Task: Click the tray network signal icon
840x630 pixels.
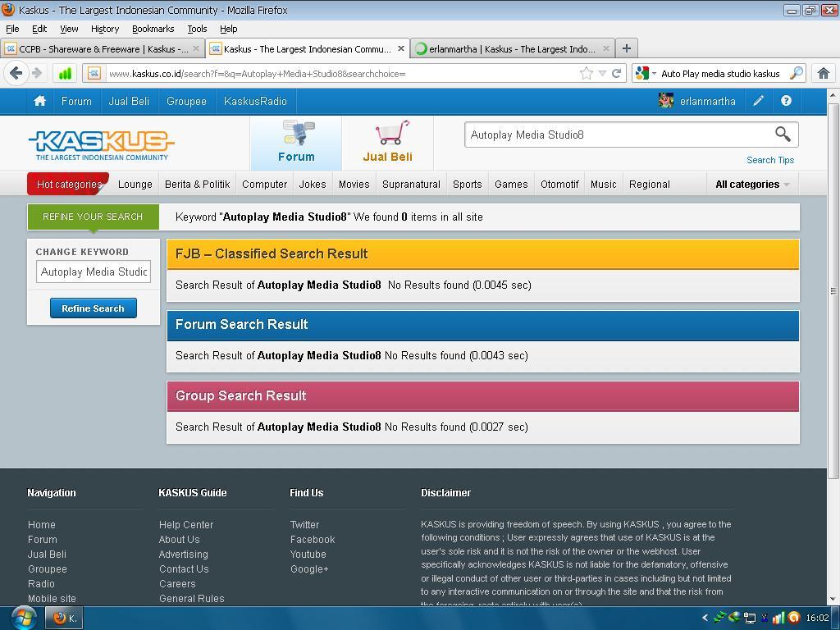Action: 778,619
